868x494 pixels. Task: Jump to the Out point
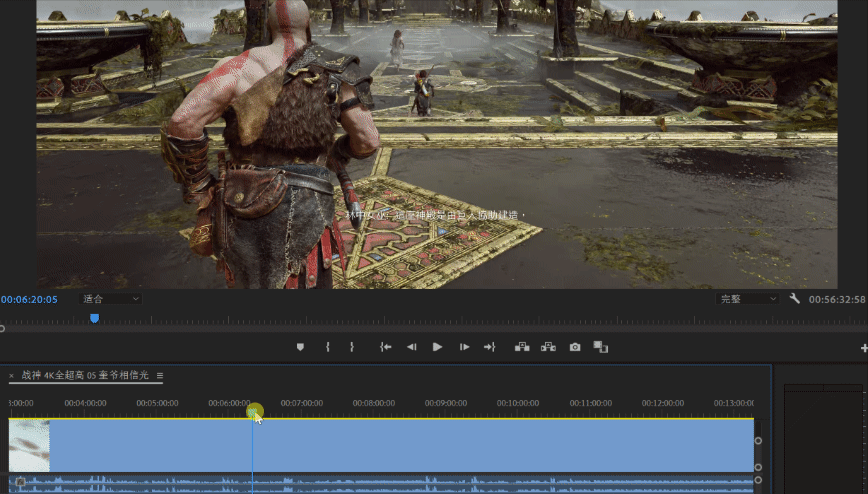(x=490, y=347)
